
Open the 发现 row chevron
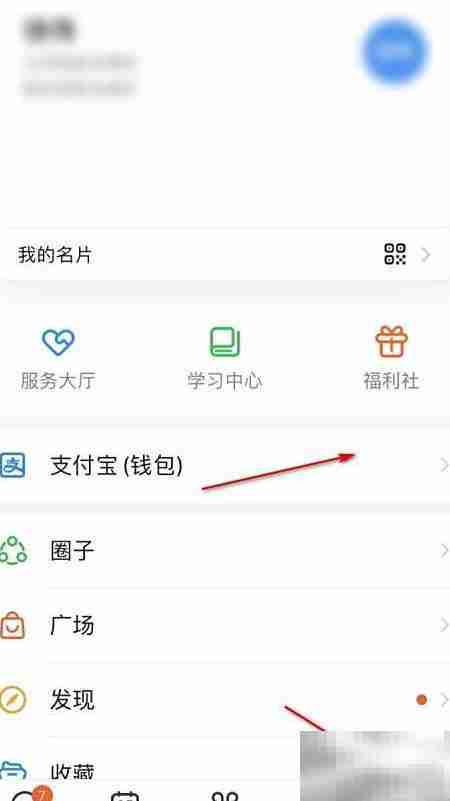point(444,700)
